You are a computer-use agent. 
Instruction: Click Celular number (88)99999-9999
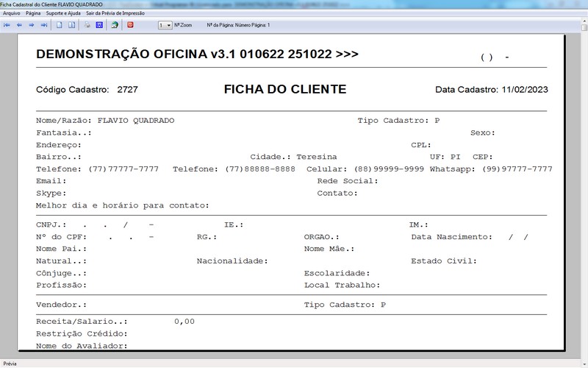389,169
